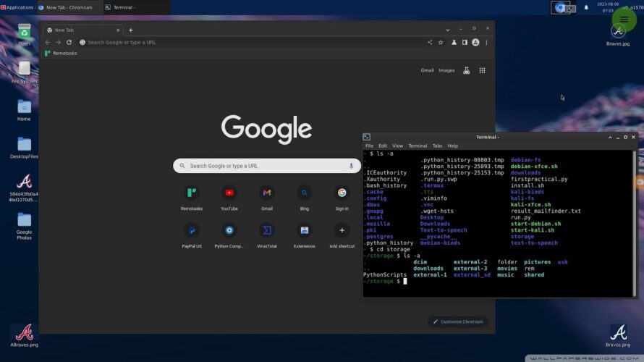Open the DesktopFiles folder icon

pyautogui.click(x=24, y=145)
